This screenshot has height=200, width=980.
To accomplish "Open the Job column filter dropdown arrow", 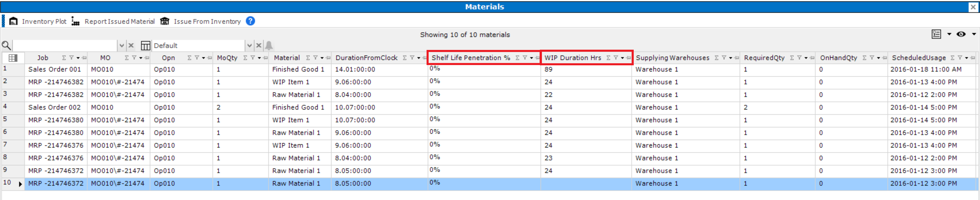I will coord(78,58).
